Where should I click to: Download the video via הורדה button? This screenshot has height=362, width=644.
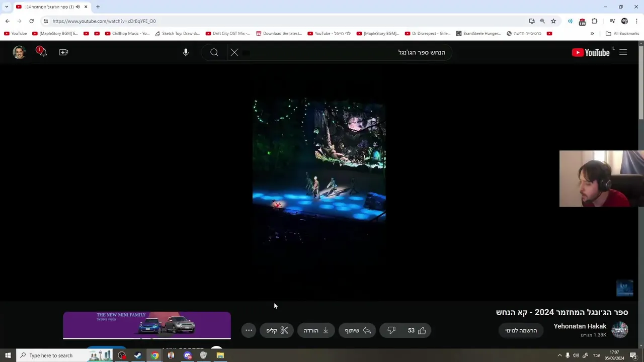316,330
